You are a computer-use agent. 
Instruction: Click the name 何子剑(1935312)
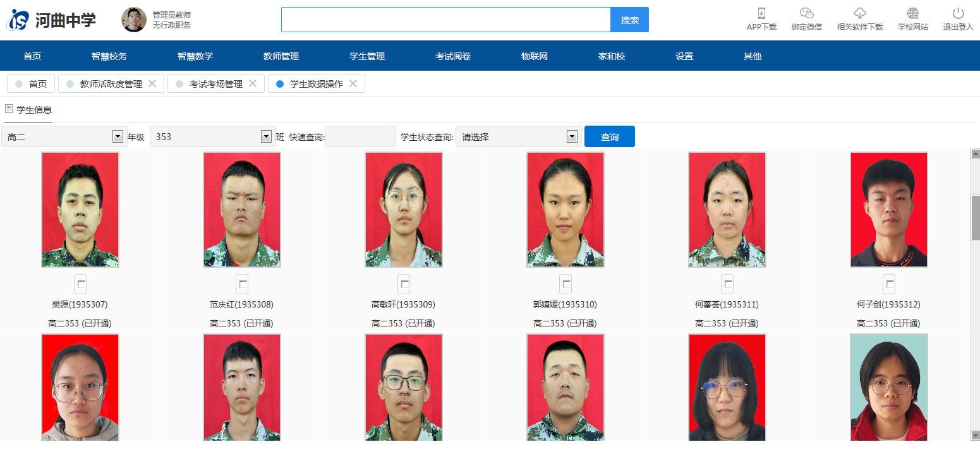click(x=888, y=304)
